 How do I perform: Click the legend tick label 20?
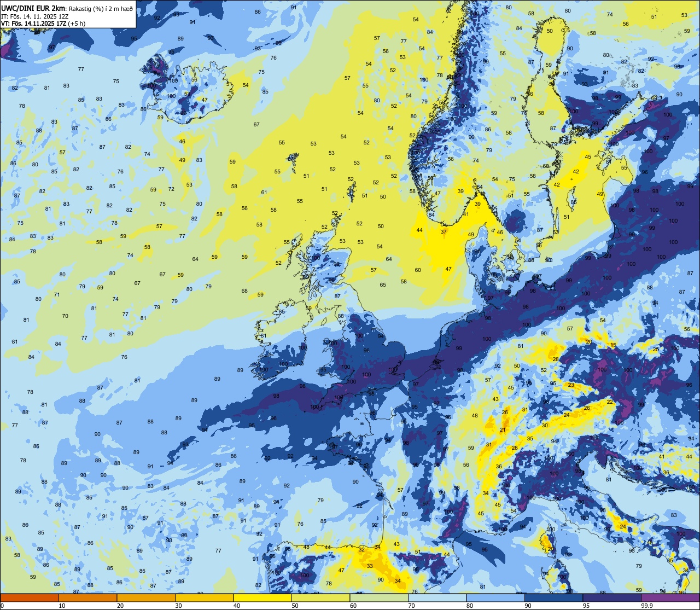point(120,606)
